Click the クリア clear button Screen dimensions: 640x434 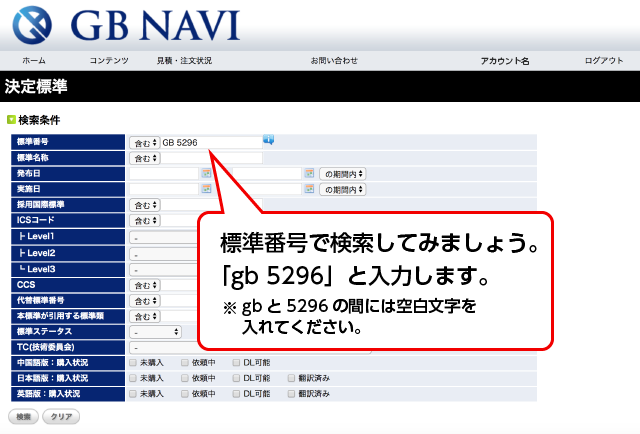pos(61,416)
